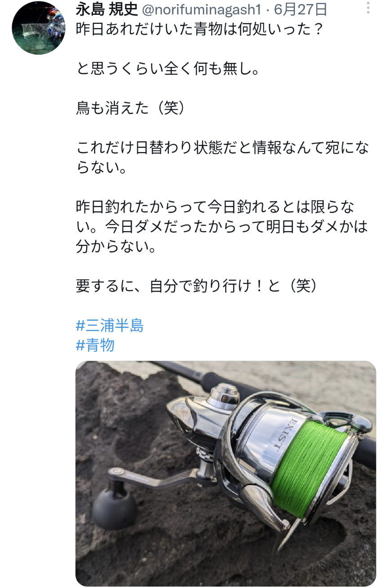The width and height of the screenshot is (388, 588).
Task: Tap the tweet line 昨日あれだけいた青物は何処いった？
Action: (200, 30)
